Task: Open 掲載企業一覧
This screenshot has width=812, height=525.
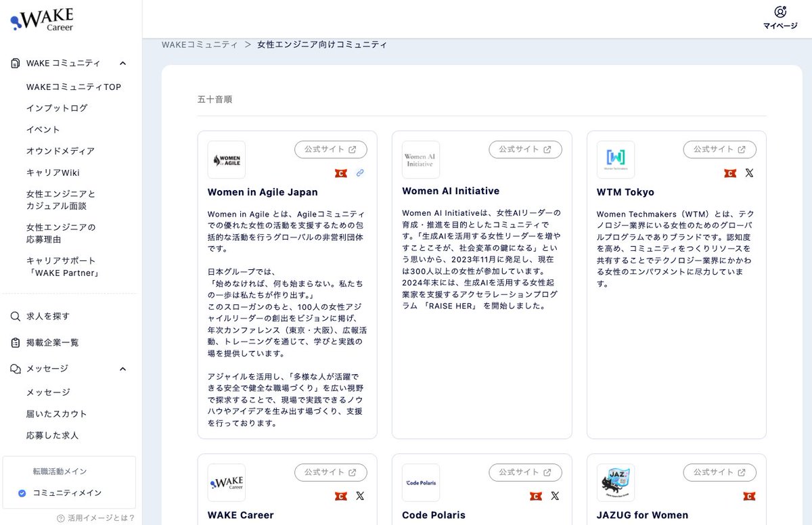Action: coord(53,343)
